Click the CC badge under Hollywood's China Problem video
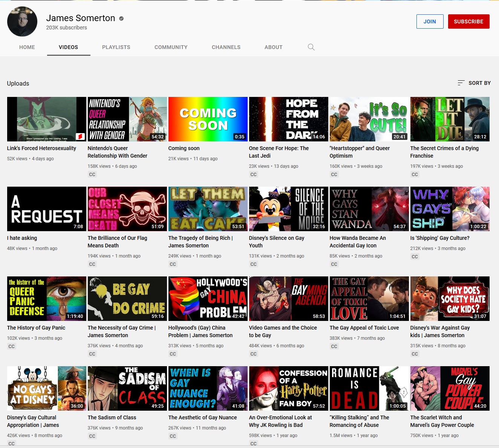The height and width of the screenshot is (448, 499). point(173,354)
